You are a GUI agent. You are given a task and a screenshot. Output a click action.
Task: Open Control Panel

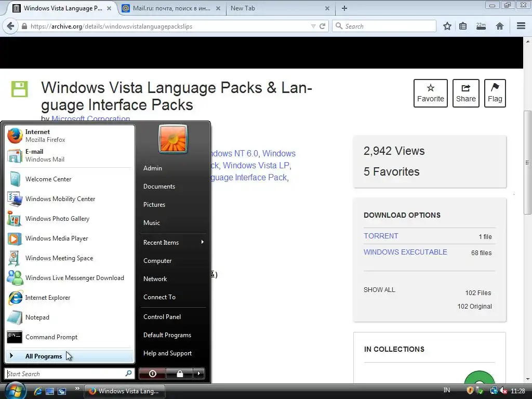(162, 316)
